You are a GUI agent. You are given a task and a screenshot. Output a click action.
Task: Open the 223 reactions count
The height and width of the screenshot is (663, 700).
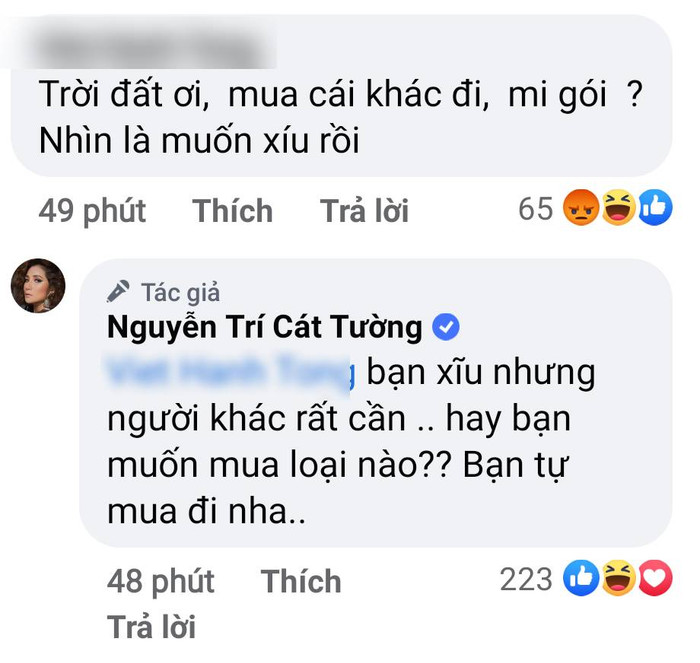526,579
